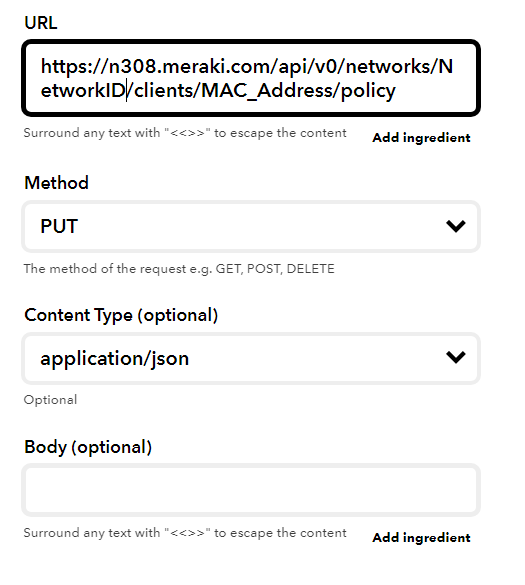Click the escape hint text under URL
525x585 pixels.
coord(185,133)
